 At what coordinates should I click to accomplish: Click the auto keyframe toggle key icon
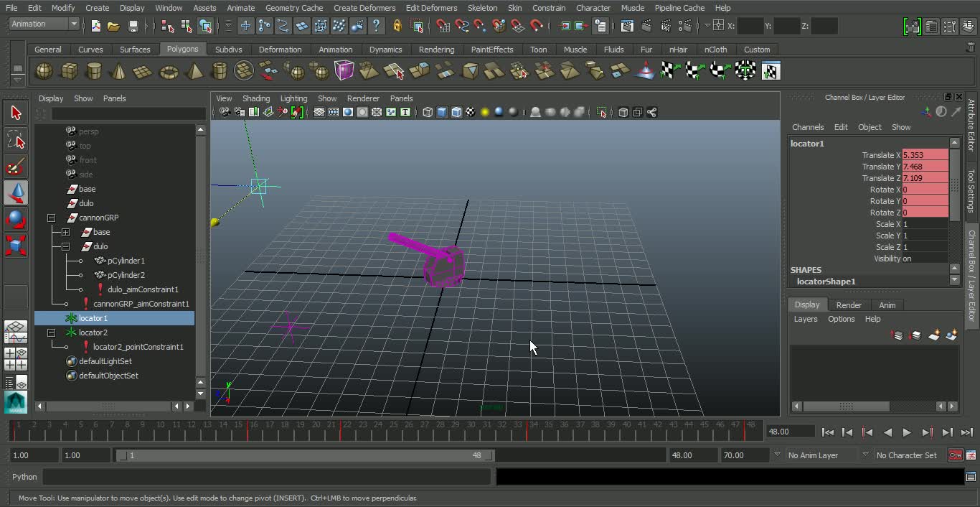955,455
